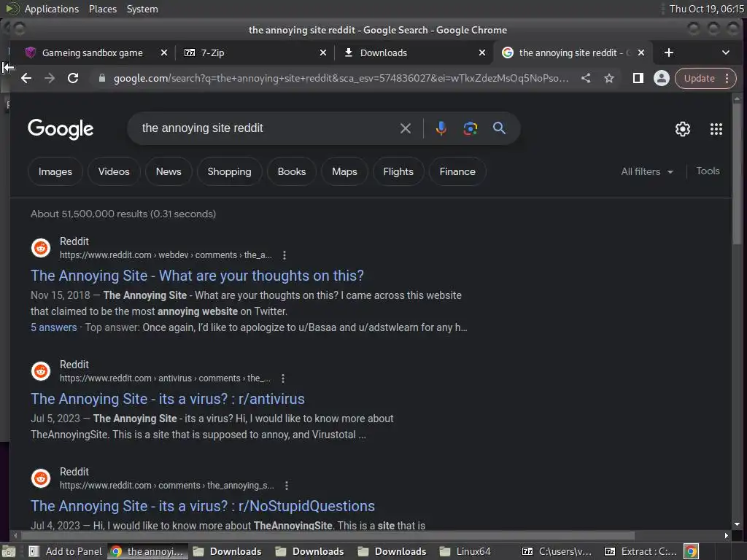Click the vertical page scrollbar
This screenshot has height=560, width=747.
point(737,174)
